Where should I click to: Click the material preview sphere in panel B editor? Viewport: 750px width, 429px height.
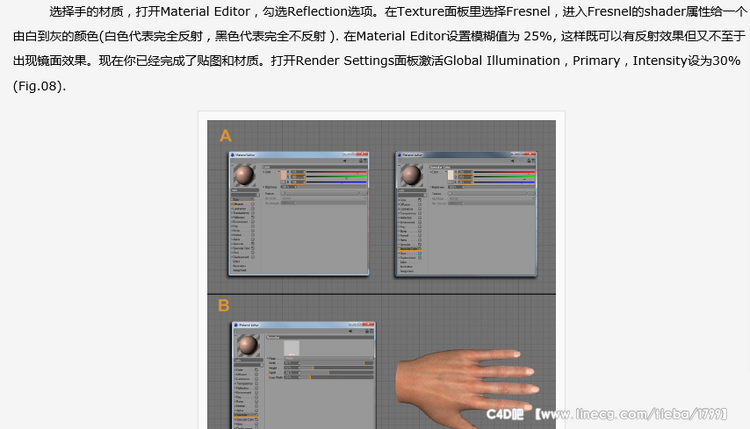coord(247,346)
